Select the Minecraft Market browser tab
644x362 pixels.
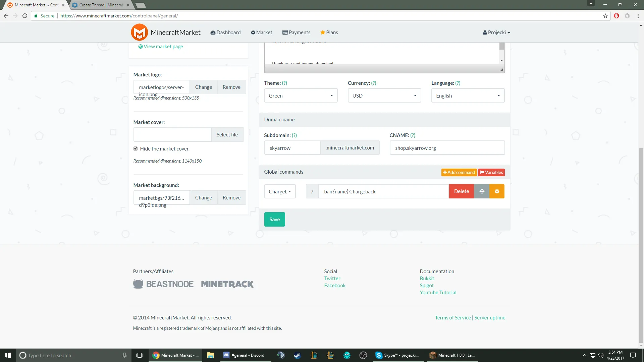coord(35,5)
